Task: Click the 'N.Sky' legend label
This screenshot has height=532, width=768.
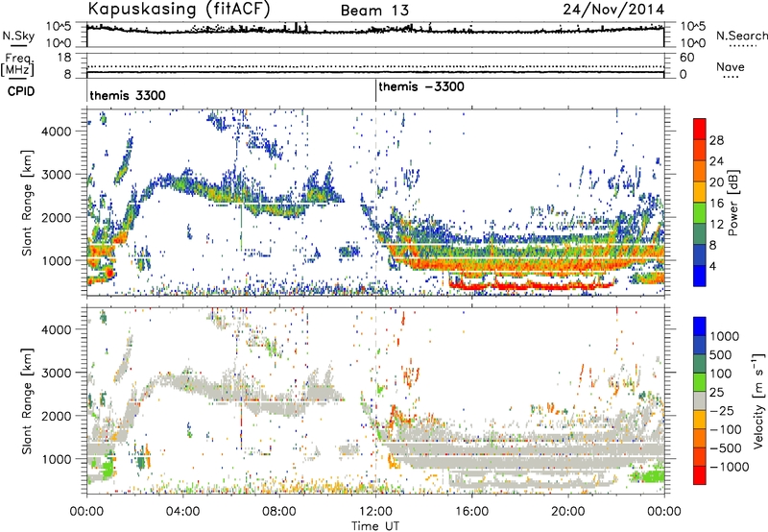Action: (x=18, y=36)
